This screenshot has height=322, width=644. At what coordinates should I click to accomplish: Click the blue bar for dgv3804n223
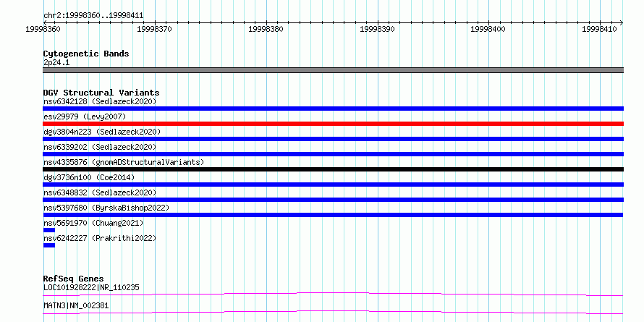[333, 139]
